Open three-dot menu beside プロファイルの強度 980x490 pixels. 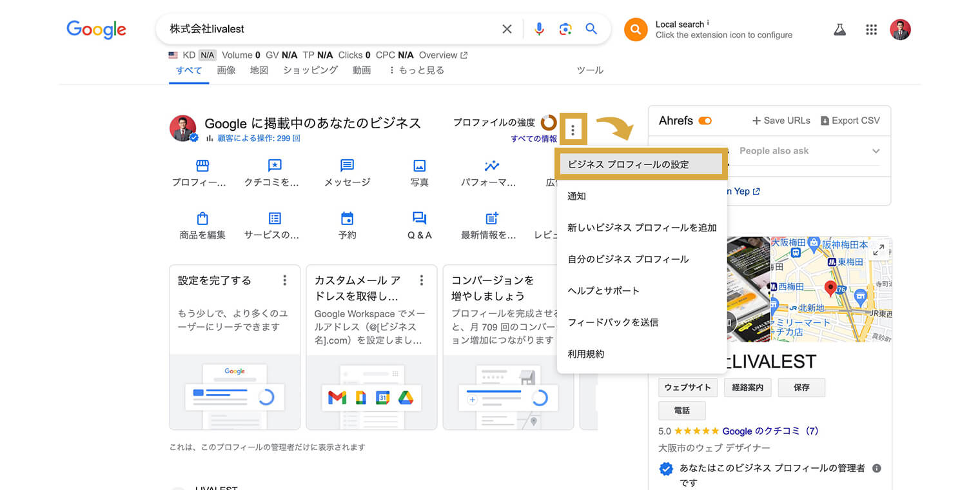coord(573,130)
